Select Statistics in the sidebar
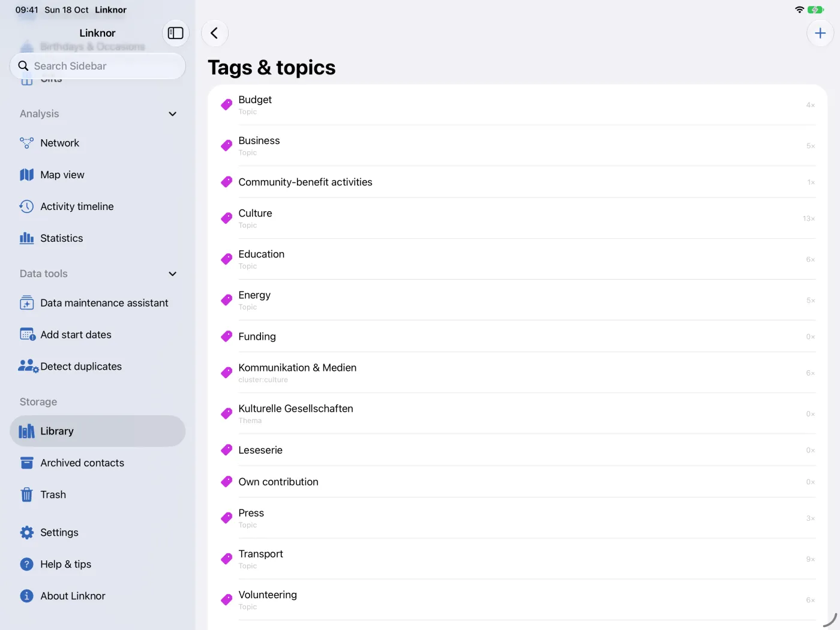840x630 pixels. pyautogui.click(x=98, y=238)
